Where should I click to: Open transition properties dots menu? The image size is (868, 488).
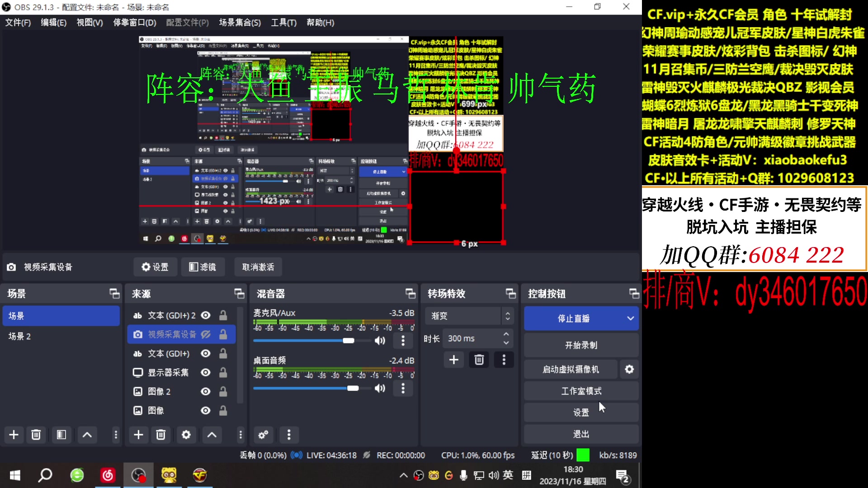click(504, 360)
